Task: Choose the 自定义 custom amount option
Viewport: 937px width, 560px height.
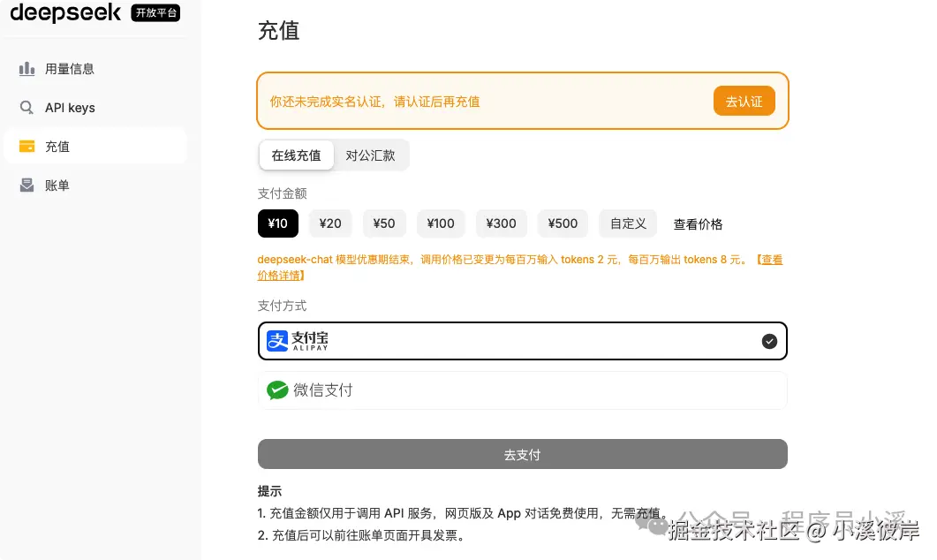Action: (627, 223)
